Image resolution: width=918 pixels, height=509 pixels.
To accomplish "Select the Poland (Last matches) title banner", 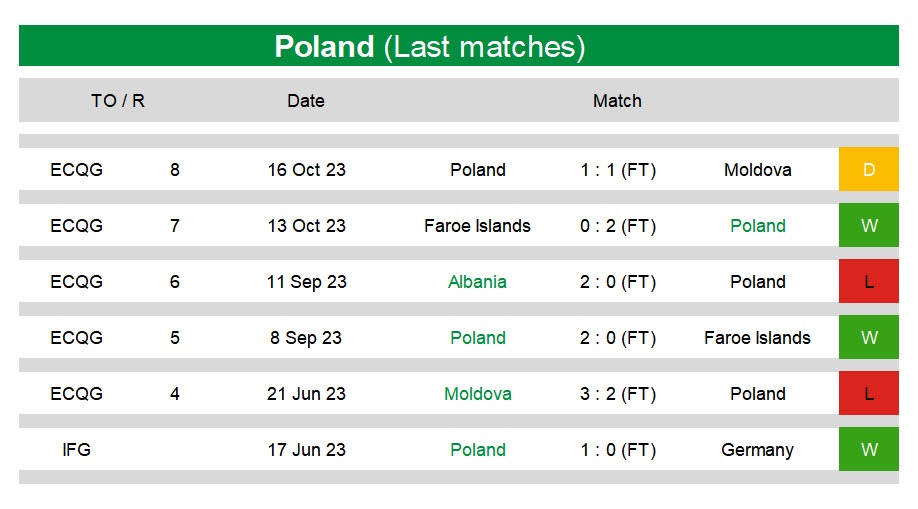I will click(x=459, y=46).
